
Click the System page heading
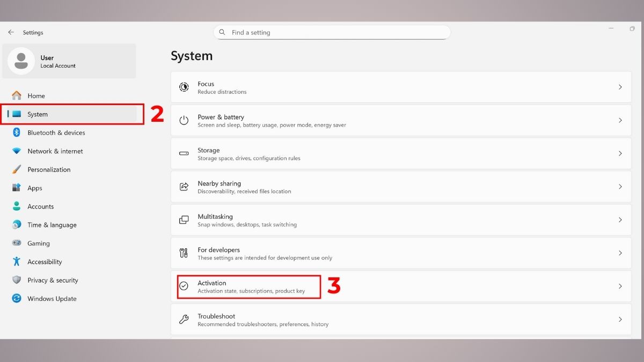[192, 56]
